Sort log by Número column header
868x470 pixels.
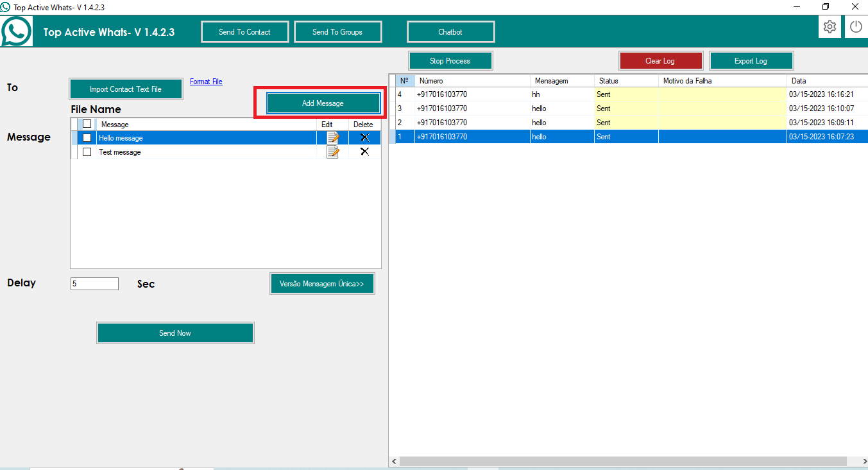coord(473,81)
